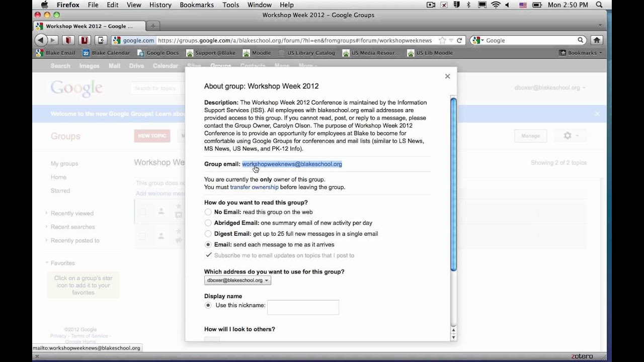The image size is (644, 362).
Task: Select Use this nickname radio option
Action: (x=208, y=305)
